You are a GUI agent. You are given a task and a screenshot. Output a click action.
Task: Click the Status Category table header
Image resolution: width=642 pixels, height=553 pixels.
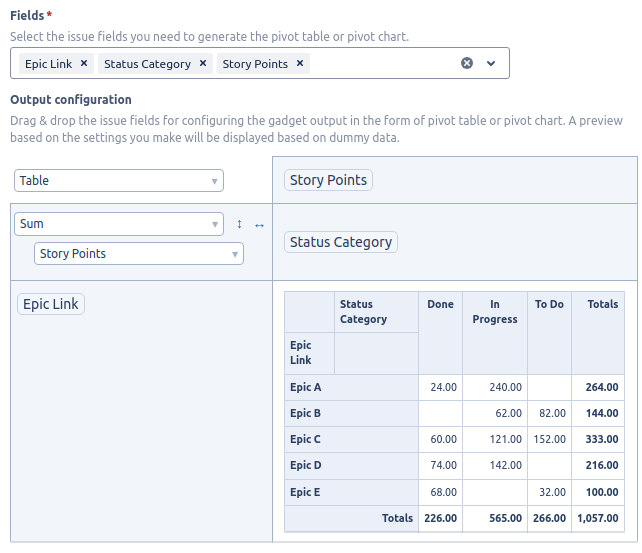[x=376, y=312]
